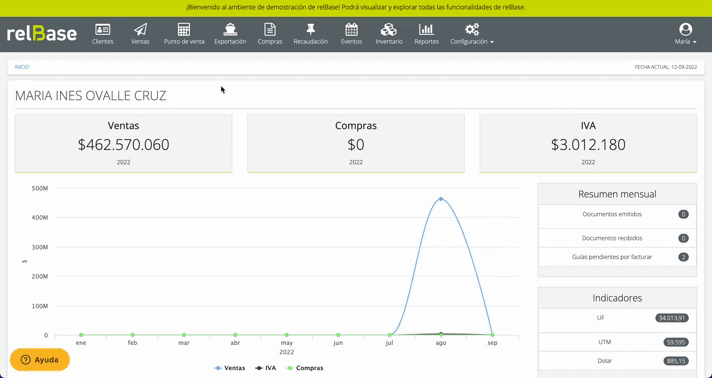
Task: Click the ago data point on Ventas line
Action: point(441,199)
